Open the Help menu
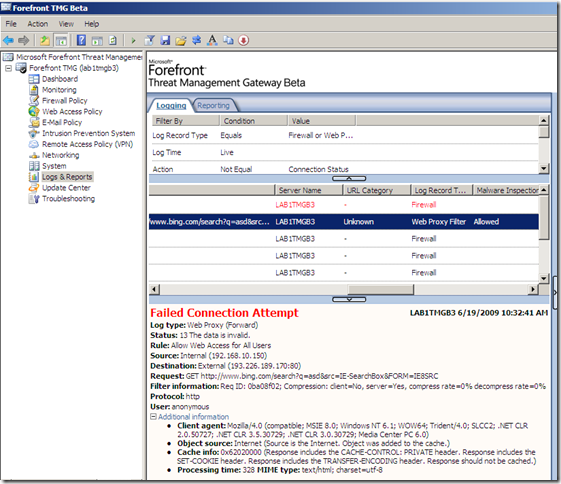 (92, 24)
